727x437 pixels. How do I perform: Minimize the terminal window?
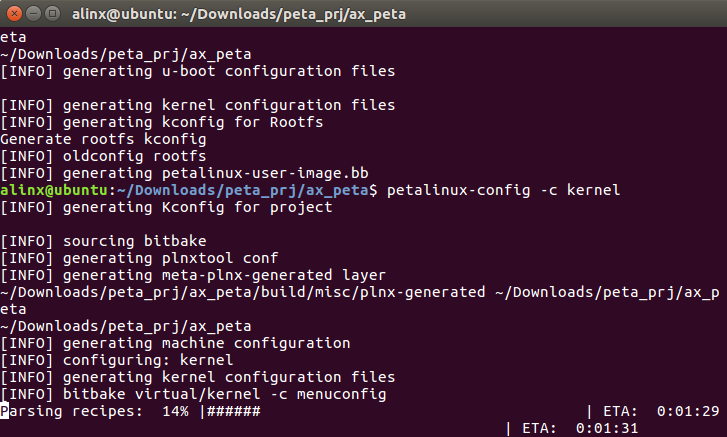point(33,13)
